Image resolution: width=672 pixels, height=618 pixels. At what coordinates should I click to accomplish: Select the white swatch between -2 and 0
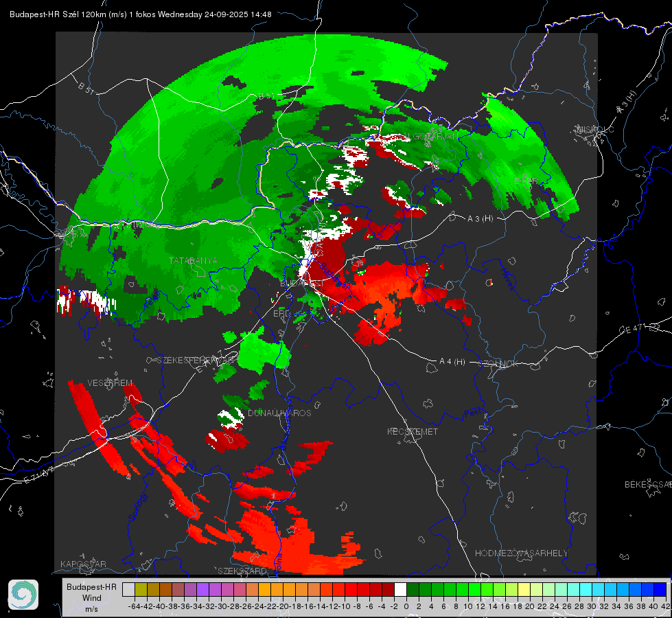pyautogui.click(x=400, y=589)
